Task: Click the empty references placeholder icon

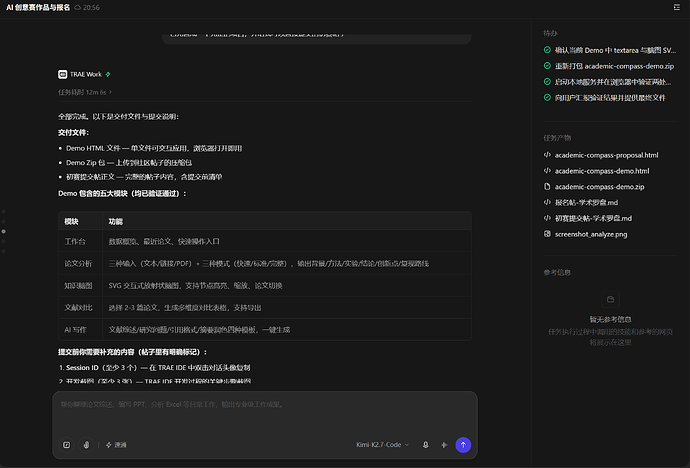Action: tap(610, 299)
